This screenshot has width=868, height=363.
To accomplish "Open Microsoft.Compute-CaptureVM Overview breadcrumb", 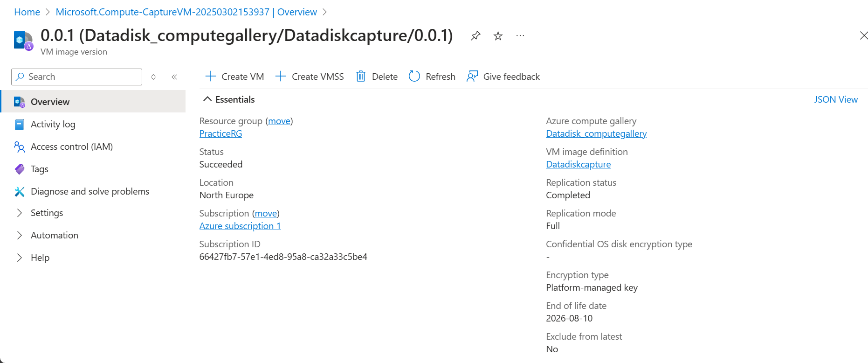I will (x=186, y=12).
